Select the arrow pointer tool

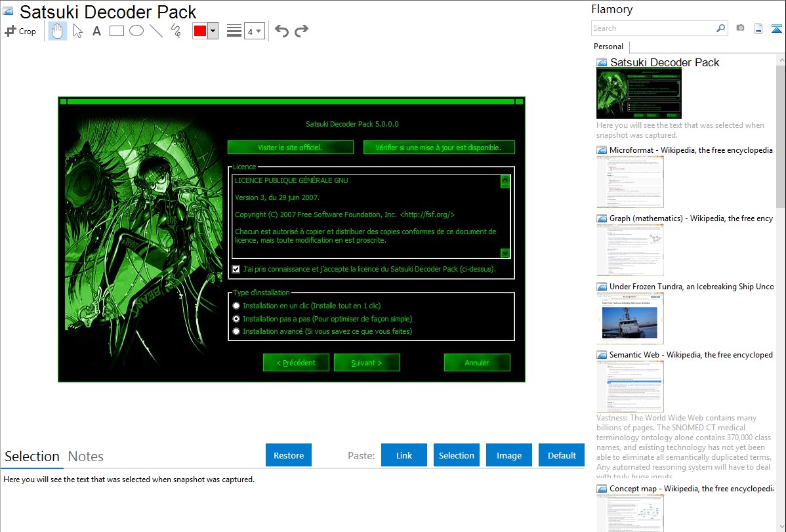click(77, 31)
